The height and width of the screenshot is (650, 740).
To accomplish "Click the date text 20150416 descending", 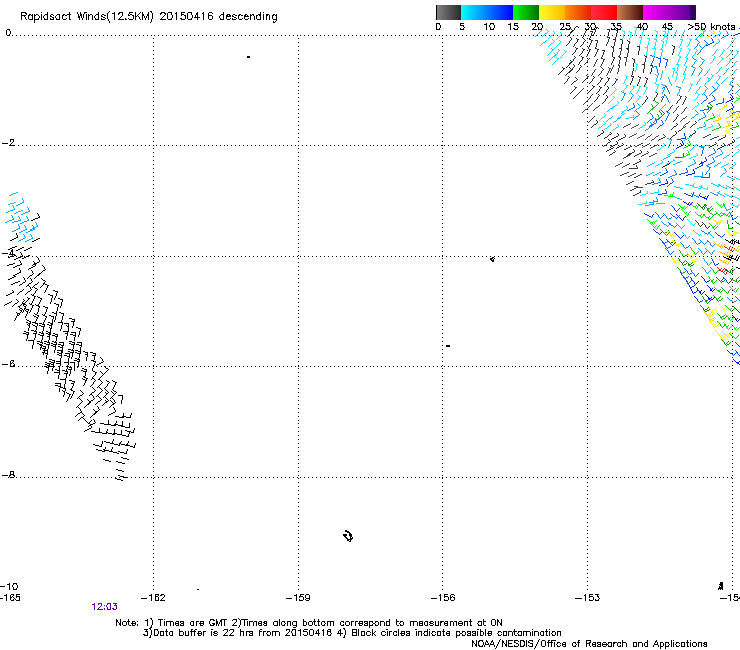I will tap(218, 17).
